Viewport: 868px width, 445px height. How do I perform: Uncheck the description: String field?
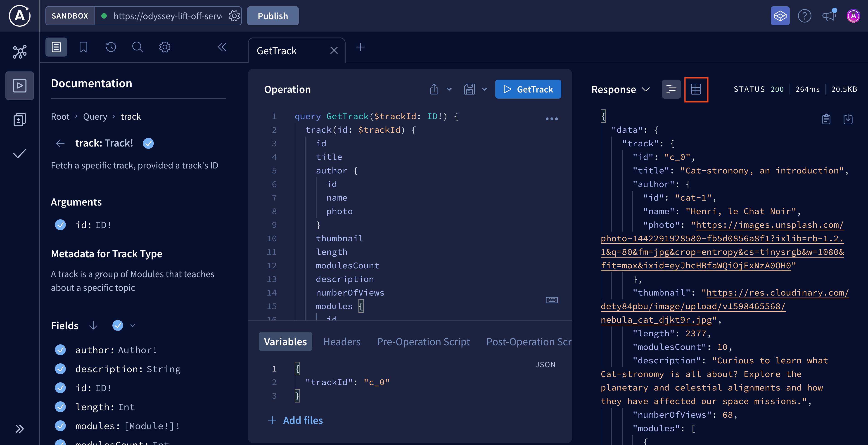[60, 369]
